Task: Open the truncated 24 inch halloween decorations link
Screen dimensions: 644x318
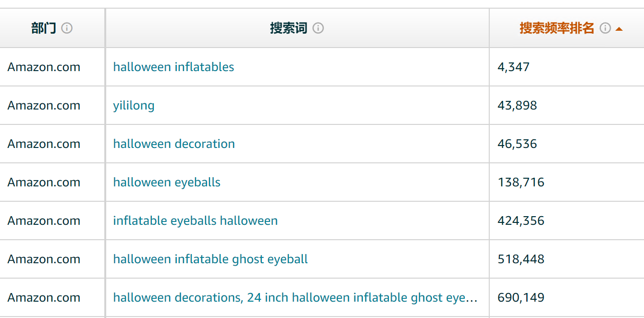Action: point(296,297)
